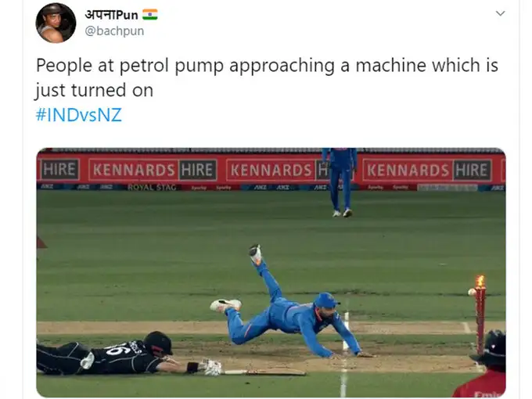Click the umpire's black hat
The image size is (532, 399).
coord(491,348)
